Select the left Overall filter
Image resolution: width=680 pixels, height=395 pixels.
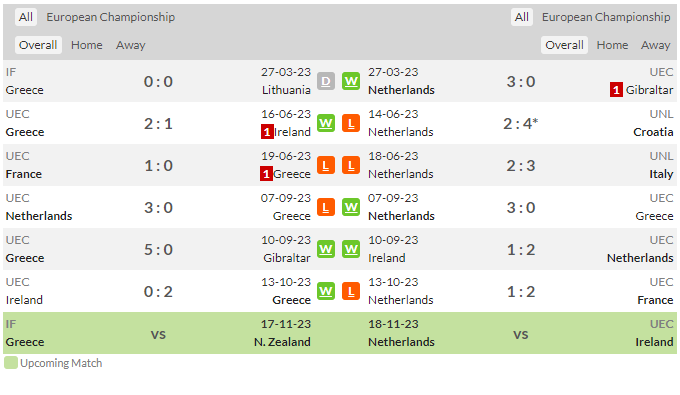pos(38,45)
